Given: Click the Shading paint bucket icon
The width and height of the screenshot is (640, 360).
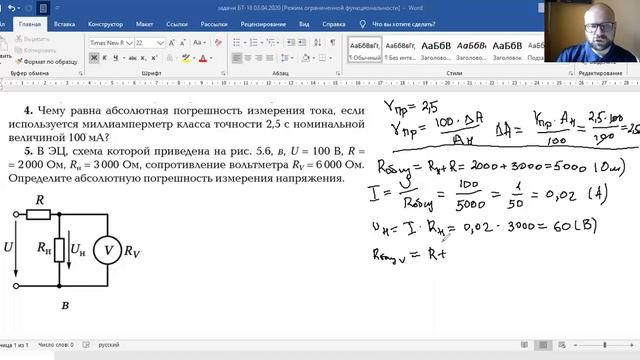Looking at the screenshot, I should 306,58.
